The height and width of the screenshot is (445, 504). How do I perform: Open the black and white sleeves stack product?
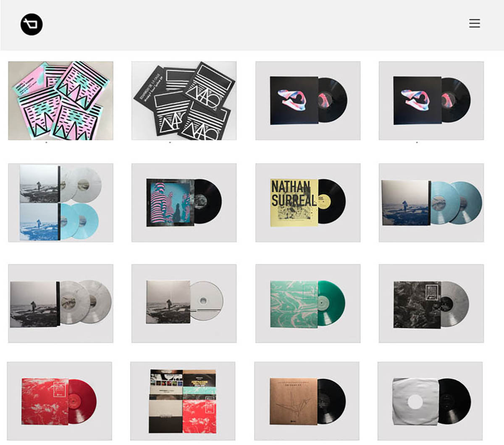184,101
